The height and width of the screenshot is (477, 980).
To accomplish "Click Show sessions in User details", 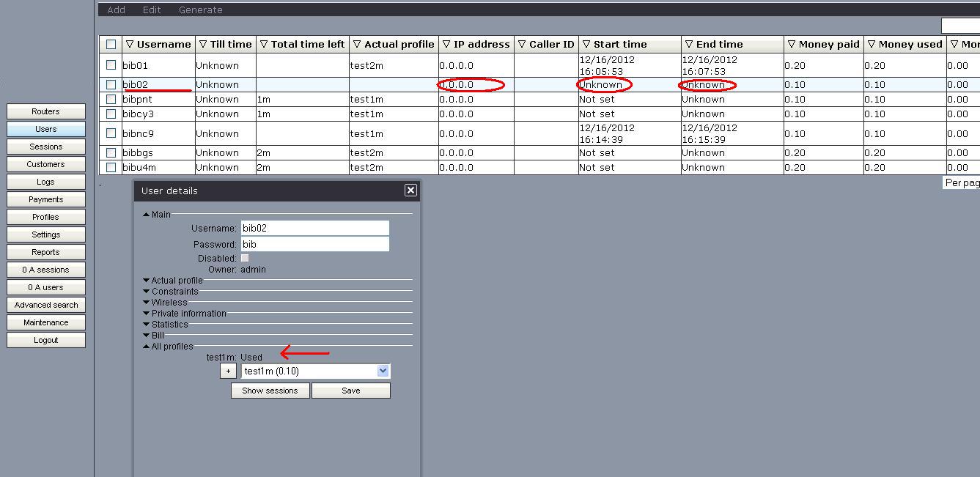I will pos(270,391).
